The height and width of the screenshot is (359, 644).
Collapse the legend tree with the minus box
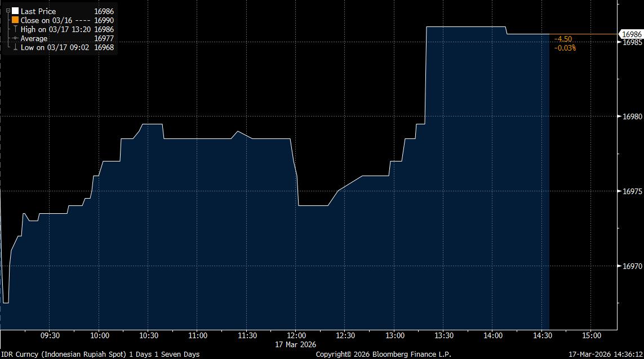pyautogui.click(x=7, y=10)
